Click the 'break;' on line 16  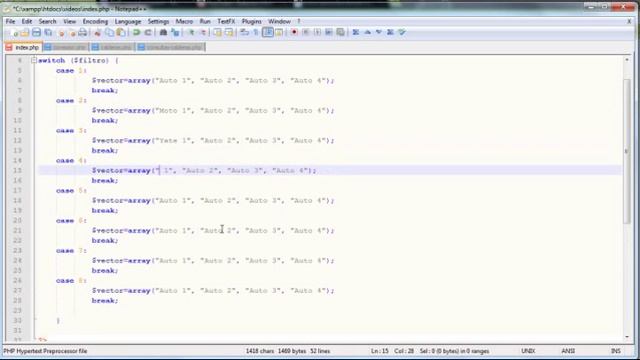tap(105, 180)
